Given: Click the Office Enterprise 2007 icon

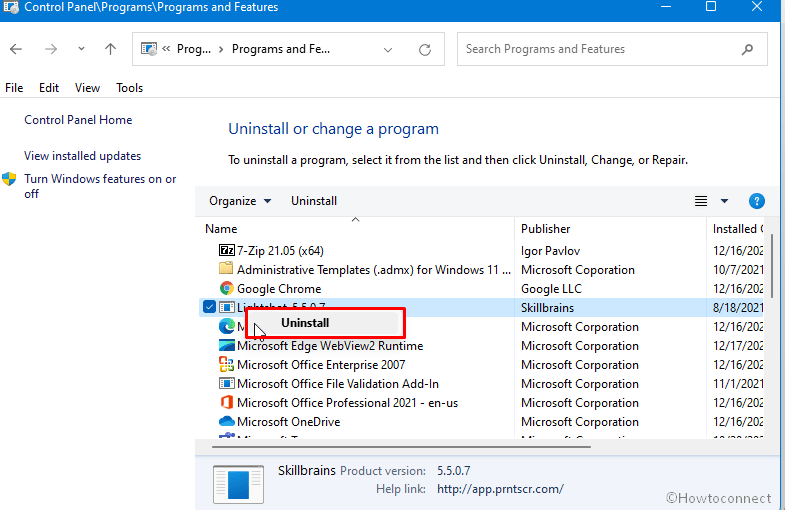Looking at the screenshot, I should [227, 364].
